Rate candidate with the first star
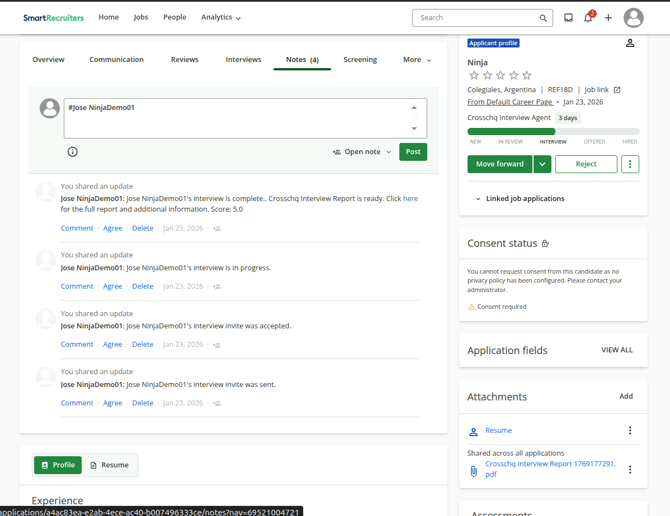Screen dimensions: 670x516 click(x=474, y=75)
